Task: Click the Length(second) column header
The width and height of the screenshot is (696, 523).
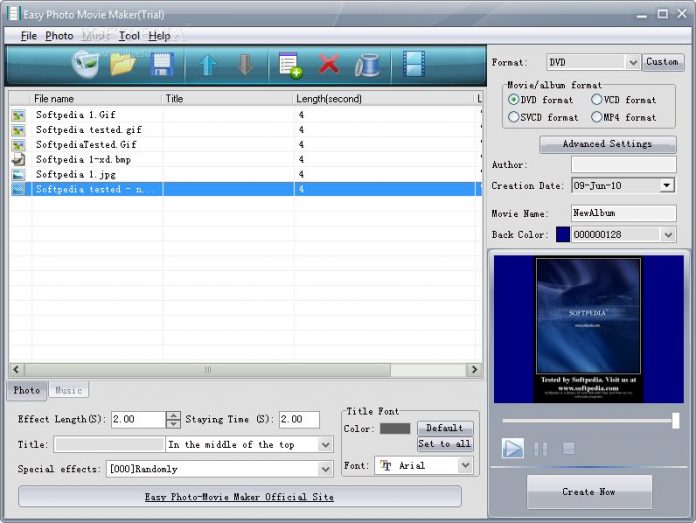Action: (x=384, y=99)
